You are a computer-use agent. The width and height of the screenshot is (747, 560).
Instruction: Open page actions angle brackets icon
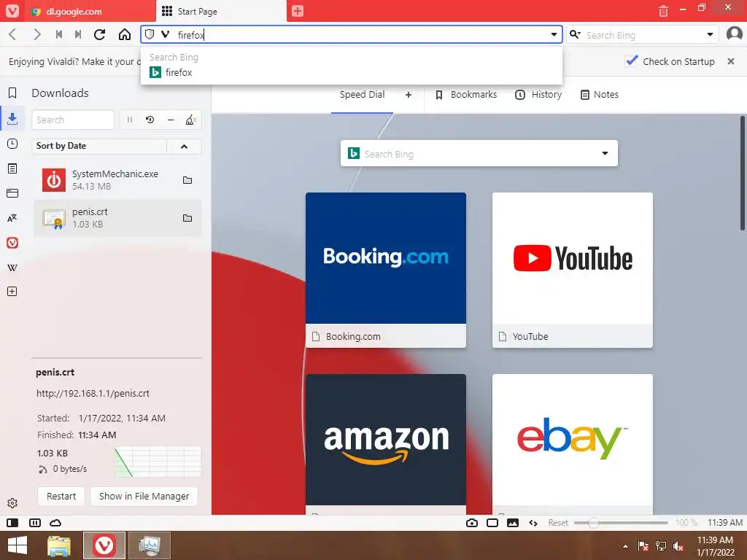coord(533,523)
